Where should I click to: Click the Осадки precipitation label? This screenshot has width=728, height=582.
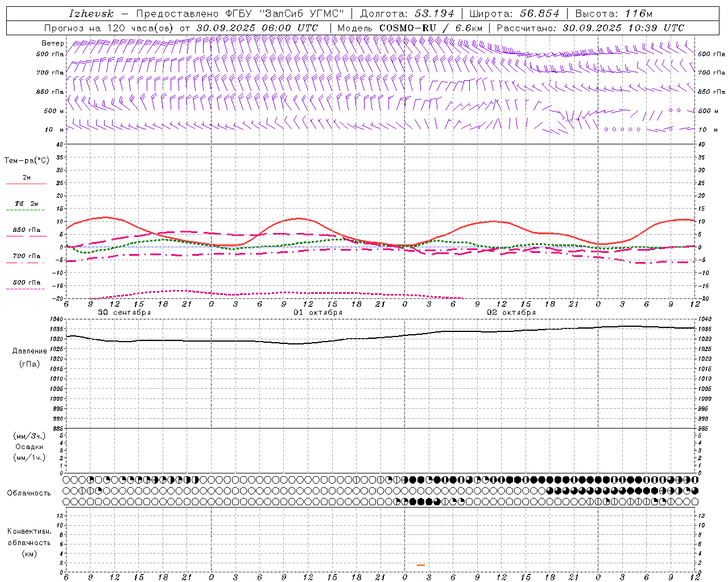(30, 447)
